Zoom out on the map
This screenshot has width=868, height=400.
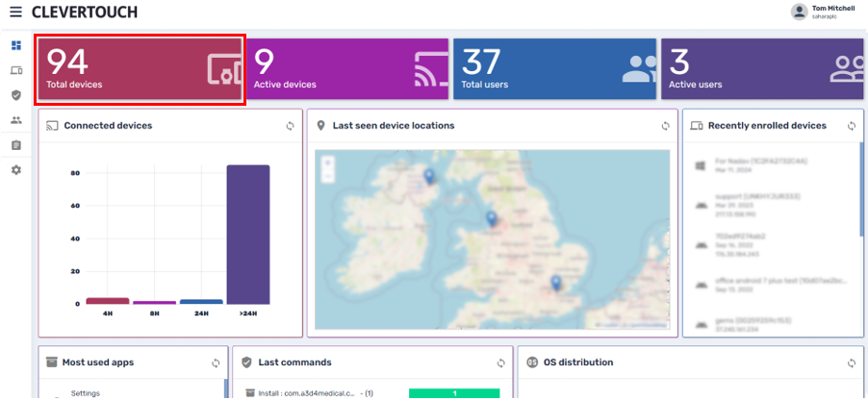pyautogui.click(x=328, y=176)
